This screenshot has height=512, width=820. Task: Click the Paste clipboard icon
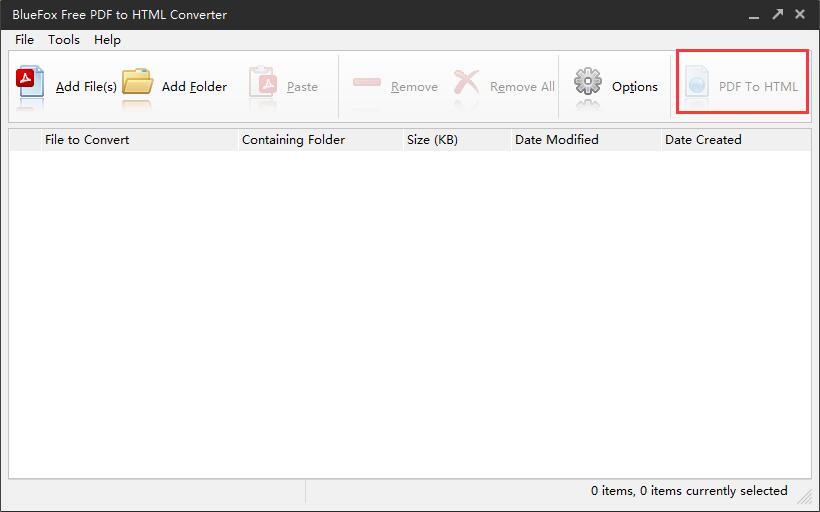(x=263, y=82)
